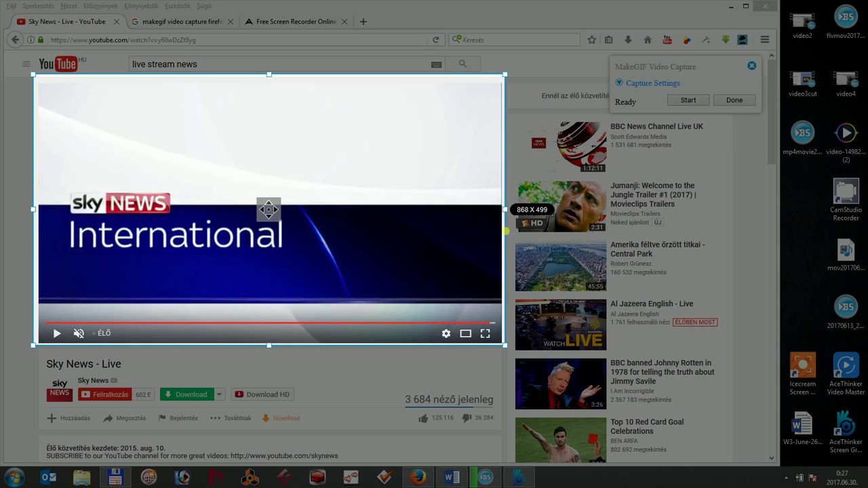The image size is (868, 488).
Task: Open the video3cut desktop file
Action: (x=802, y=84)
